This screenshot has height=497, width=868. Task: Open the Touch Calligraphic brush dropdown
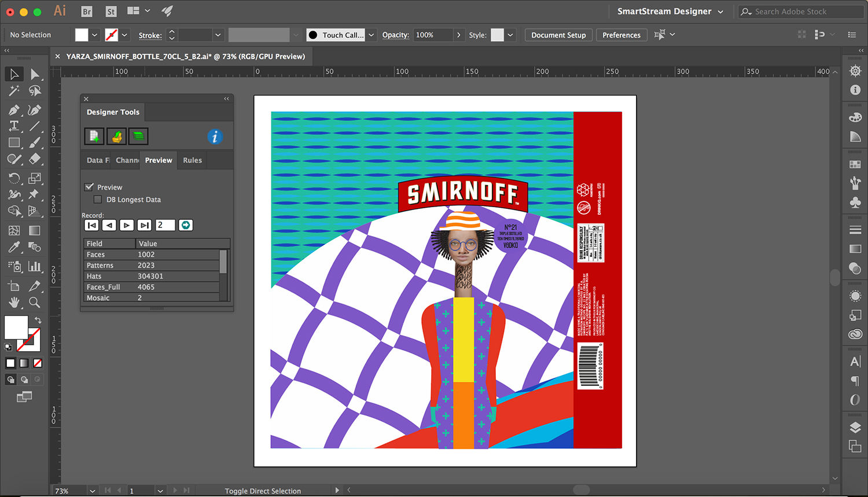(371, 35)
